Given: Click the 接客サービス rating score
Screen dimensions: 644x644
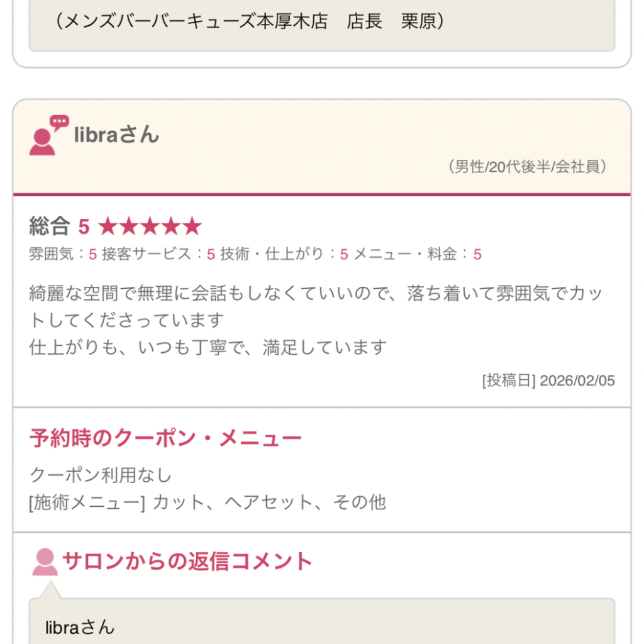Looking at the screenshot, I should pos(211,254).
